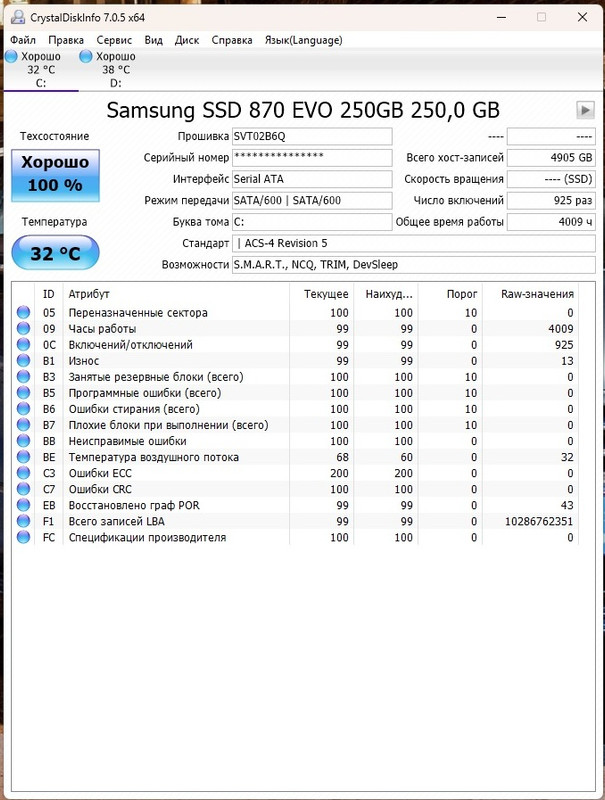Screen dimensions: 605x800
Task: Click the status icon for attribute BB
Action: coord(23,441)
